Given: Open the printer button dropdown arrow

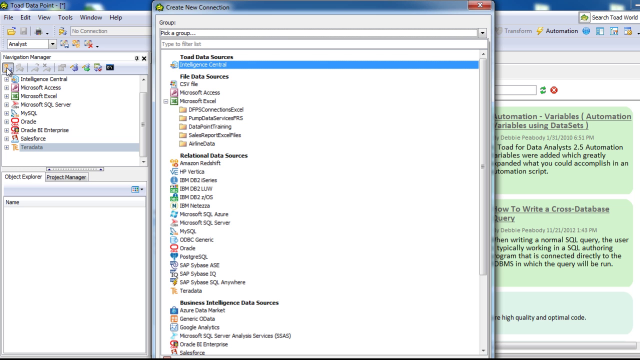Looking at the screenshot, I should (x=47, y=32).
